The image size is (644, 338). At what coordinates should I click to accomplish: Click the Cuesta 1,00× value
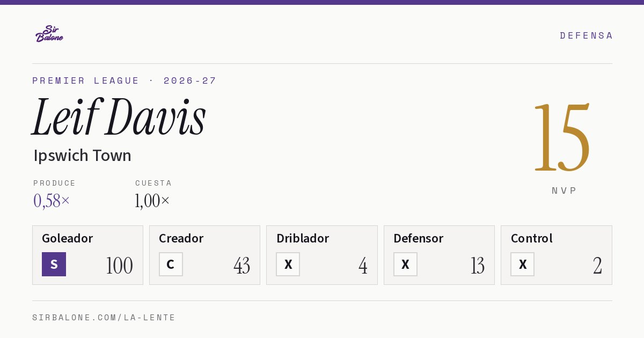152,201
